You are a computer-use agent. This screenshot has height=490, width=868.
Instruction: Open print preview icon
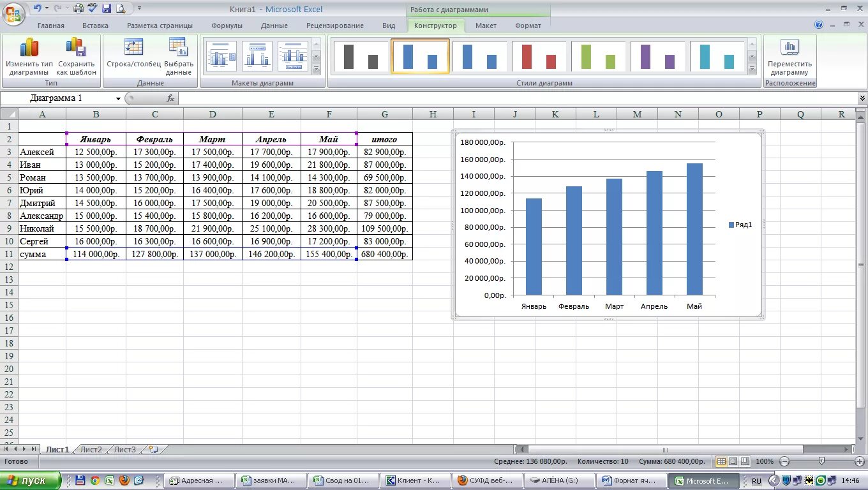point(121,8)
